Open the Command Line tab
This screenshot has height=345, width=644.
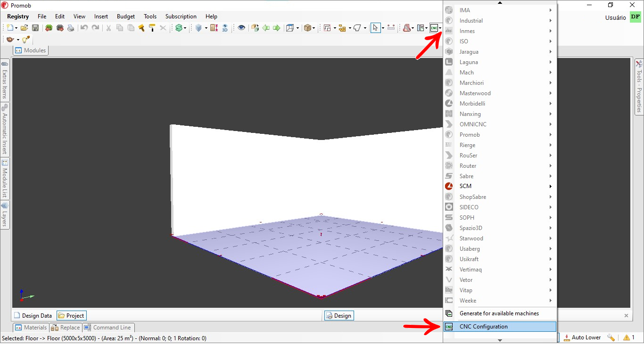click(x=108, y=328)
